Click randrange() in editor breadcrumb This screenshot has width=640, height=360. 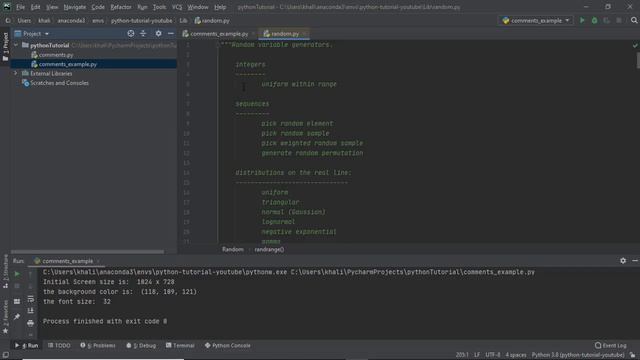(269, 249)
